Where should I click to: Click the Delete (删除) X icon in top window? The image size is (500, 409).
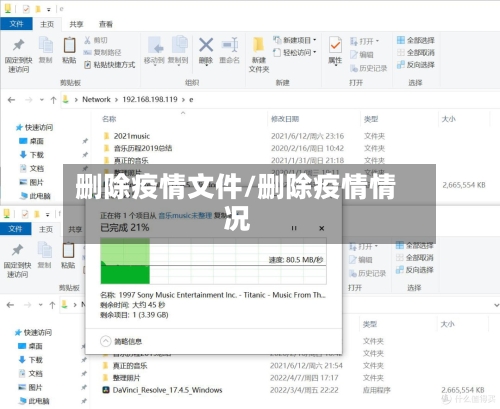point(206,50)
